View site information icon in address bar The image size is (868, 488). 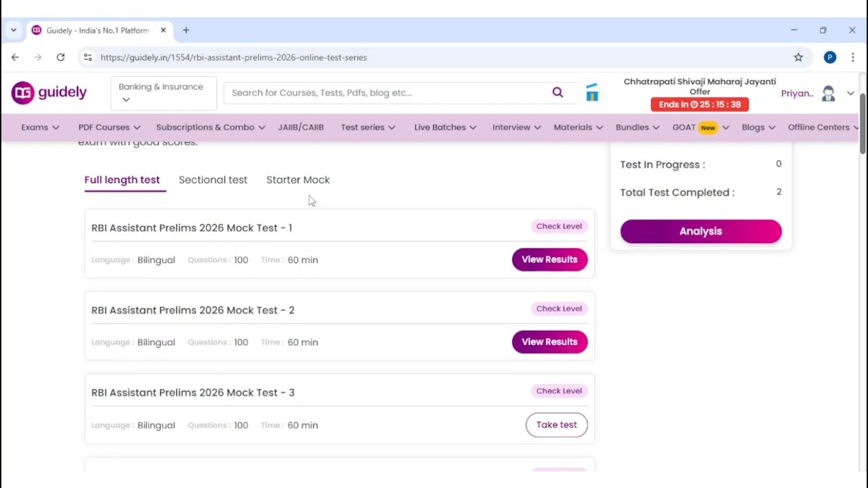[87, 58]
